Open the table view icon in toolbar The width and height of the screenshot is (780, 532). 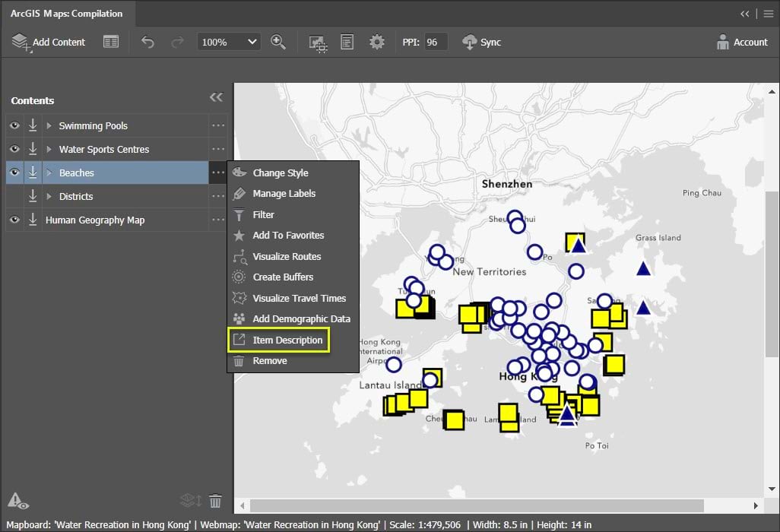(x=111, y=42)
